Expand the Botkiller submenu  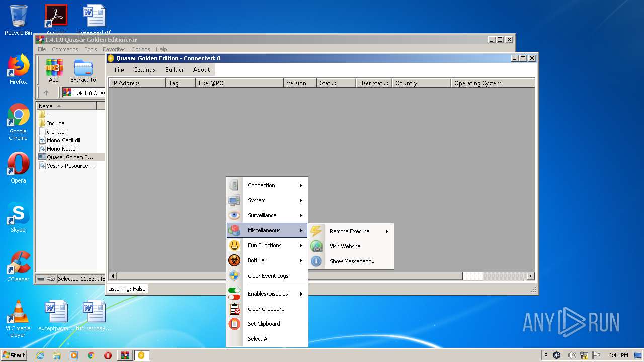click(x=267, y=260)
